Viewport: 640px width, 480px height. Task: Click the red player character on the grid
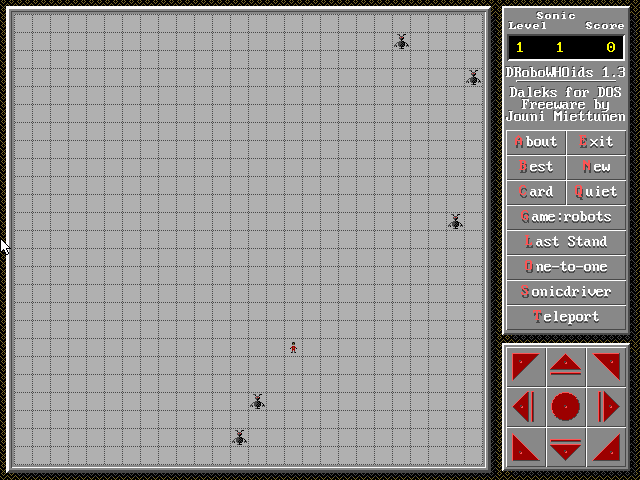[293, 347]
